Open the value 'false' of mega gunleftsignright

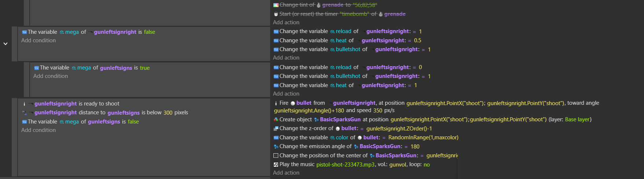150,32
